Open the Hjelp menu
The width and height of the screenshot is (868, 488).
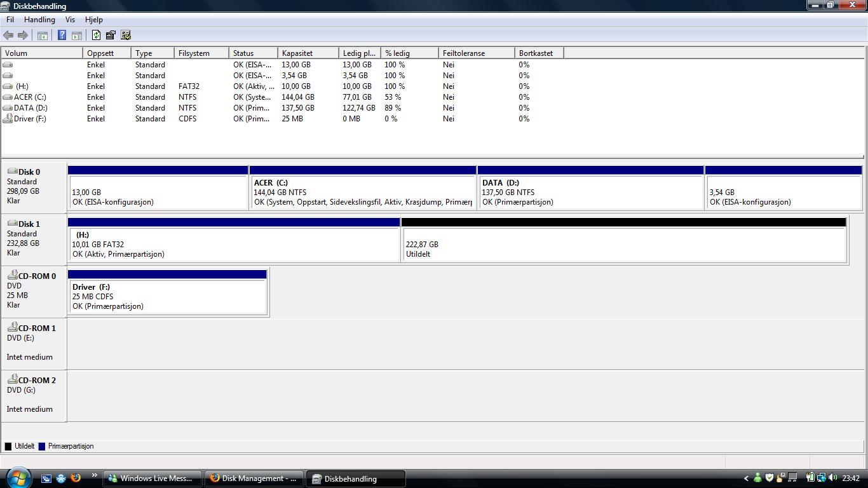coord(93,20)
